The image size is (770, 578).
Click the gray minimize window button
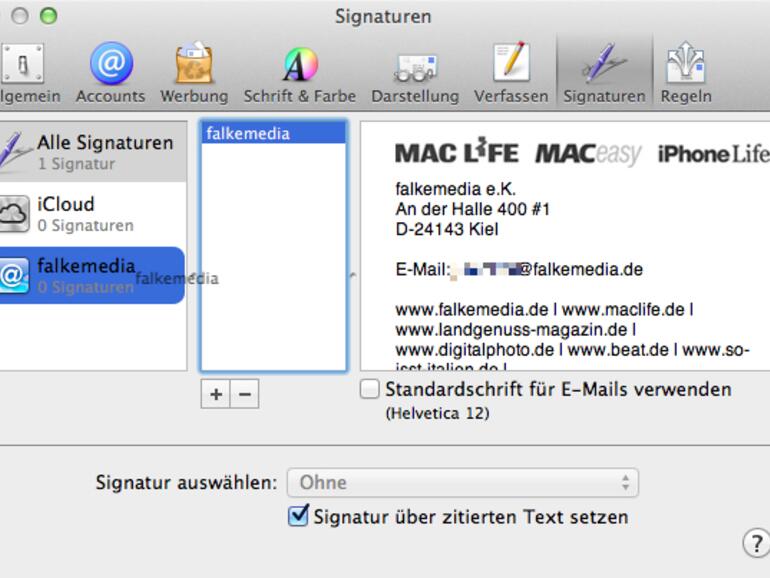point(20,16)
